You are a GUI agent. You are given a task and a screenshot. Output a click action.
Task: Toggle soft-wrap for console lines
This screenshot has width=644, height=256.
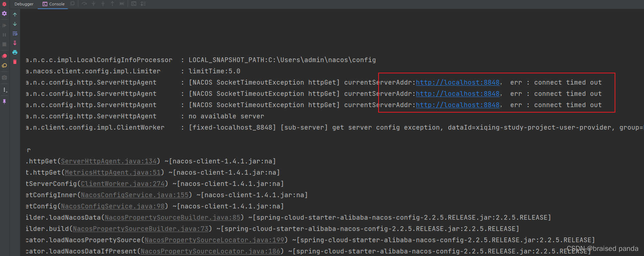(15, 33)
